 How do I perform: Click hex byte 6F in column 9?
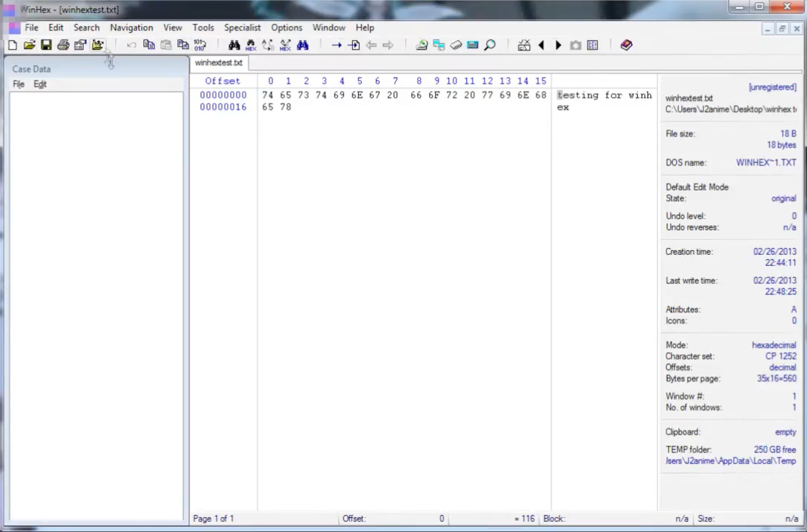(434, 95)
